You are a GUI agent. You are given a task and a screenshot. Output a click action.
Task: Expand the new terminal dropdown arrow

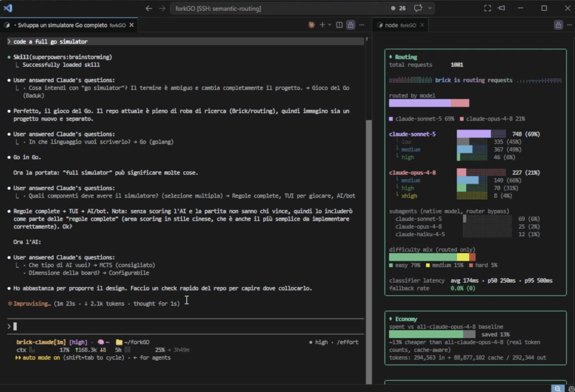tap(330, 25)
